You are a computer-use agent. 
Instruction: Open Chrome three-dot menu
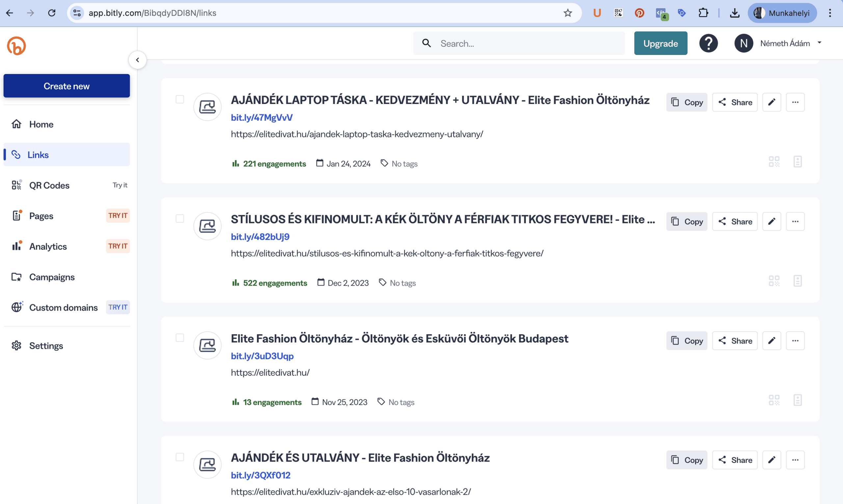tap(830, 13)
